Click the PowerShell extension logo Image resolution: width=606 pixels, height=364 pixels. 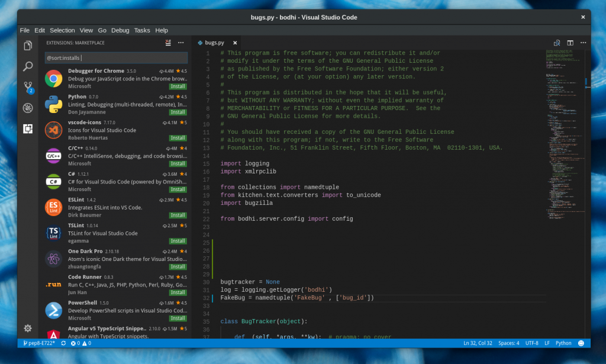click(53, 311)
